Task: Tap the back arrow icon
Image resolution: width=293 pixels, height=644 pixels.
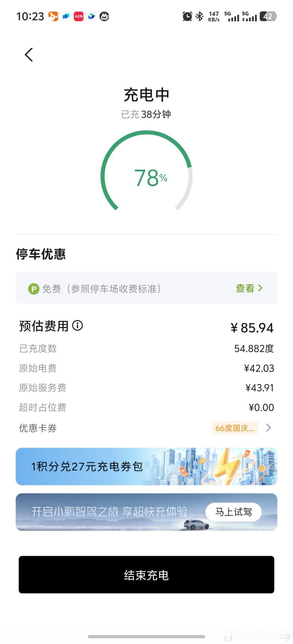Action: [29, 55]
